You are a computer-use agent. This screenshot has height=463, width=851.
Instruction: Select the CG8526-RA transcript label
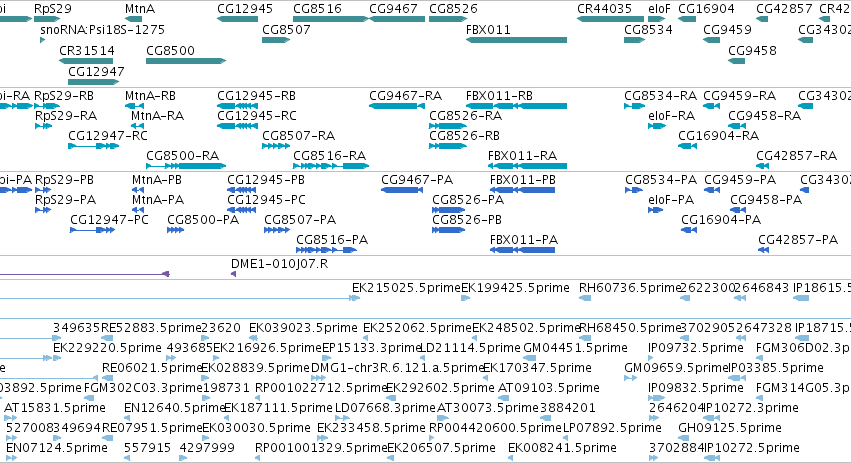point(465,116)
